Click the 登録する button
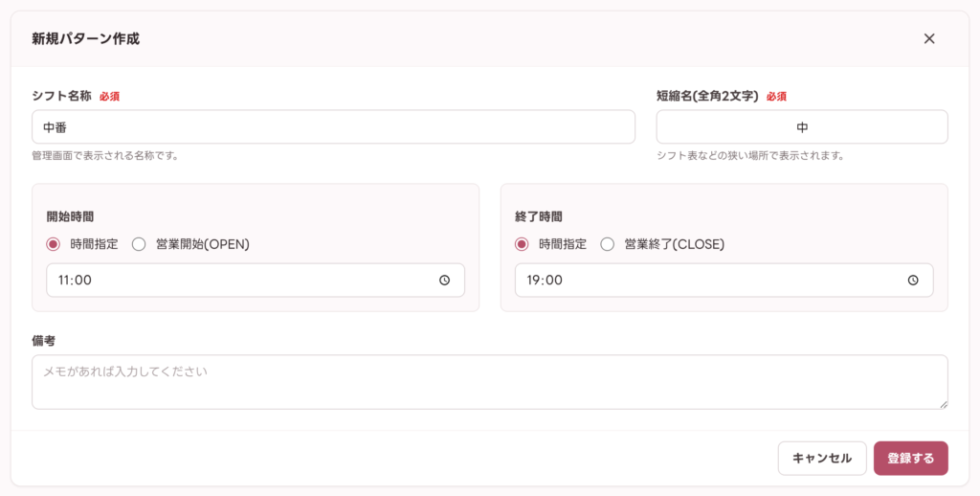 point(911,459)
